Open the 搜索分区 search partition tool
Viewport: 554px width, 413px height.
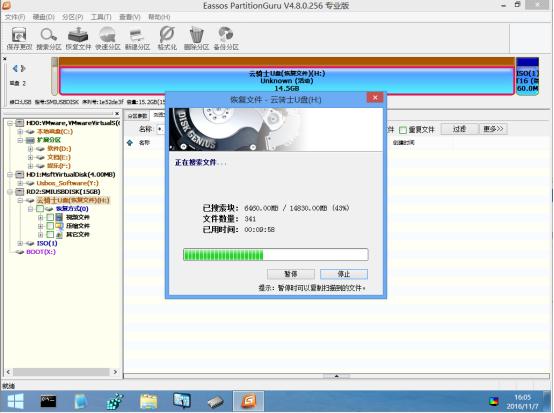coord(49,35)
